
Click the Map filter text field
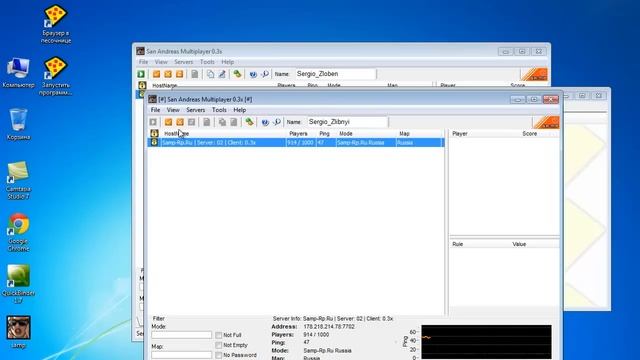tap(182, 355)
